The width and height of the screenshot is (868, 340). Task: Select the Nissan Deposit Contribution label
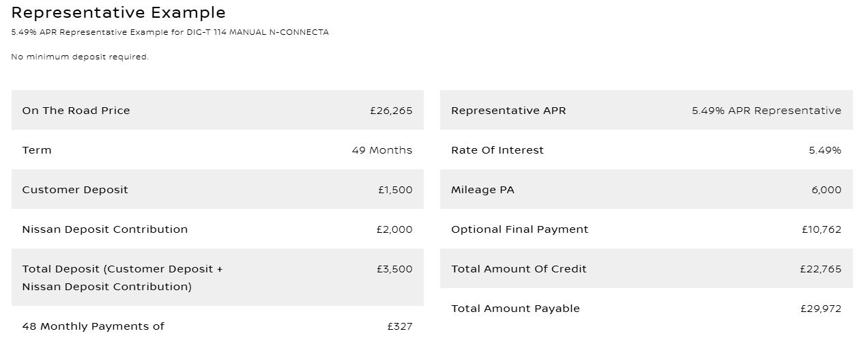pyautogui.click(x=105, y=229)
